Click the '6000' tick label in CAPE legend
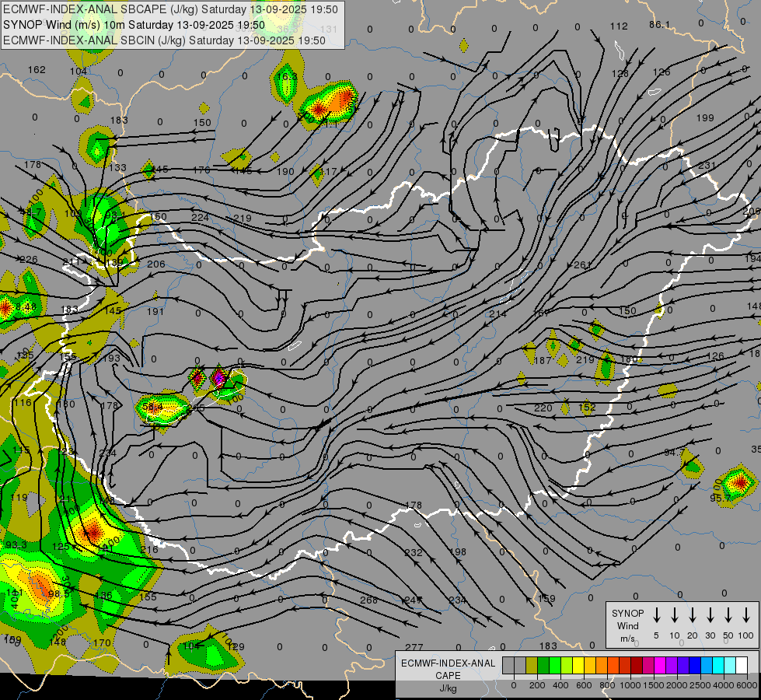Viewport: 761px width, 700px height. point(747,685)
